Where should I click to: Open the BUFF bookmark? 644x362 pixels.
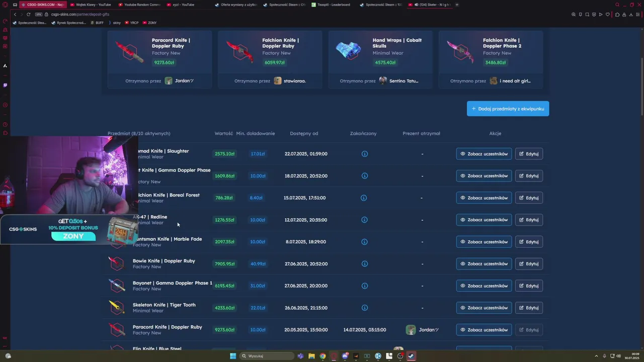coord(97,23)
